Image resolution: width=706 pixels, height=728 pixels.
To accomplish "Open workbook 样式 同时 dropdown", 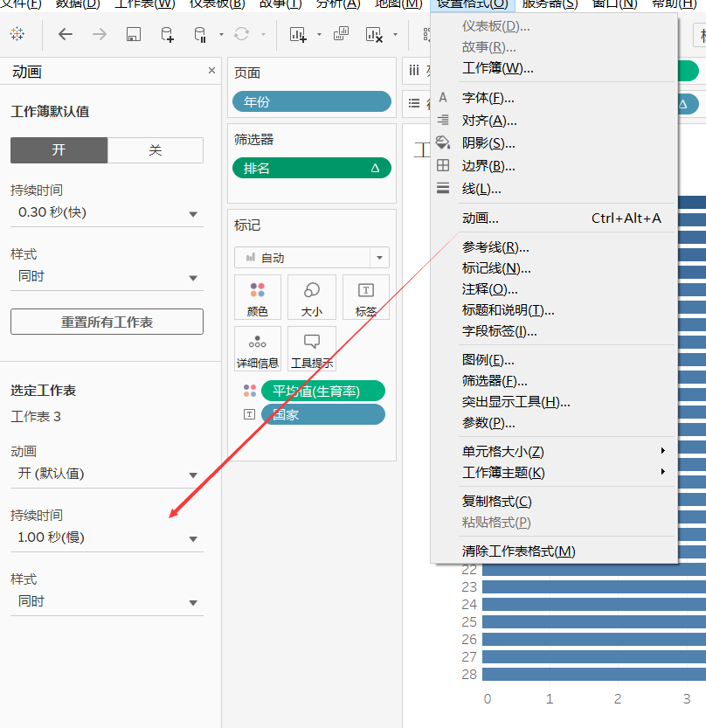I will pyautogui.click(x=107, y=277).
